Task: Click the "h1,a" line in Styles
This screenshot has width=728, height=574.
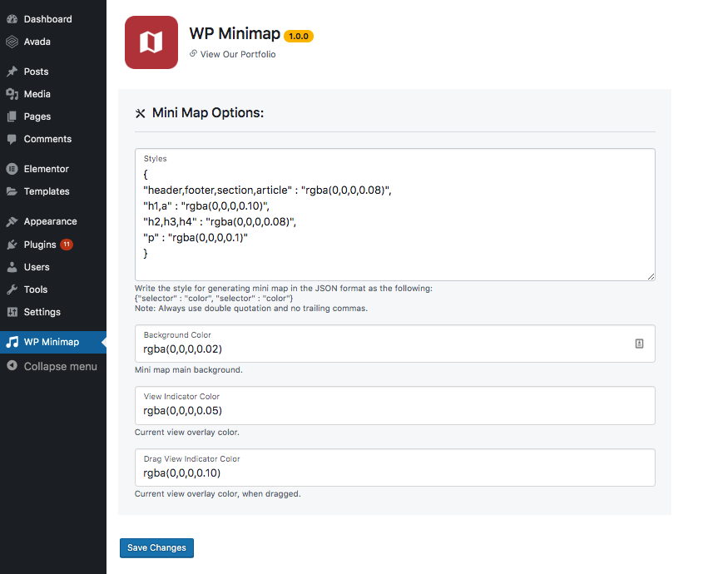Action: click(206, 206)
